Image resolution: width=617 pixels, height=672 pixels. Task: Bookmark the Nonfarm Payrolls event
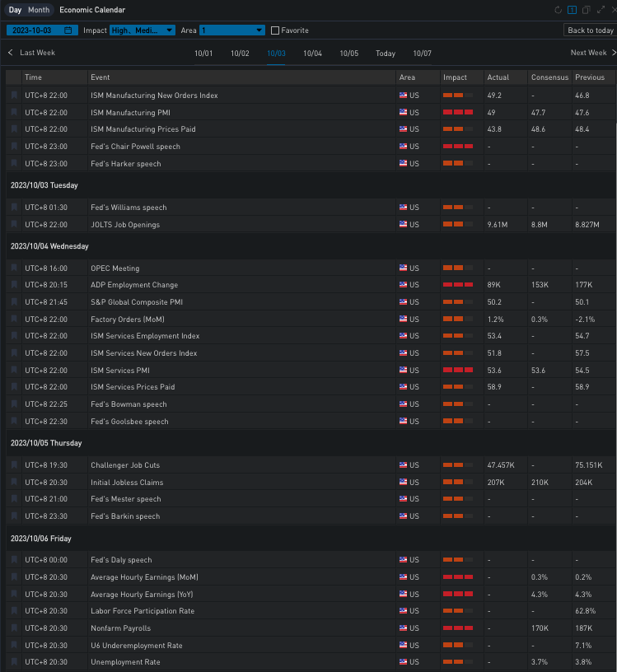point(14,628)
